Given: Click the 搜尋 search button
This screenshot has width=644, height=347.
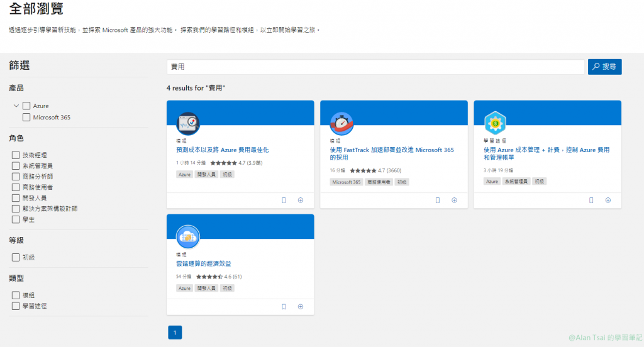Looking at the screenshot, I should tap(604, 67).
